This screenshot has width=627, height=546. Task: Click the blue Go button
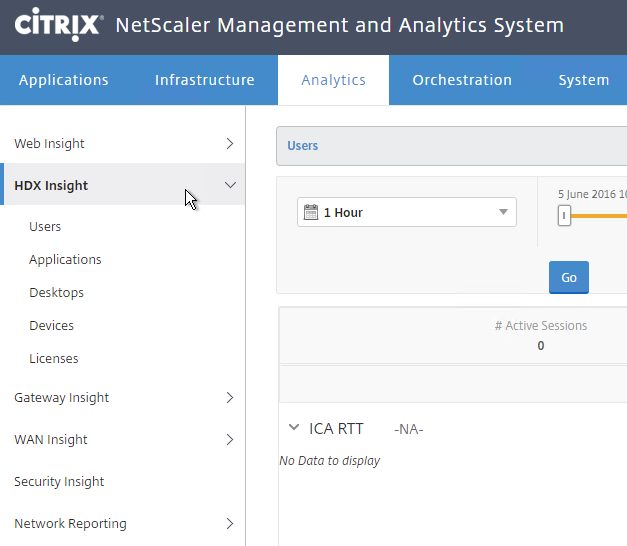pos(569,277)
